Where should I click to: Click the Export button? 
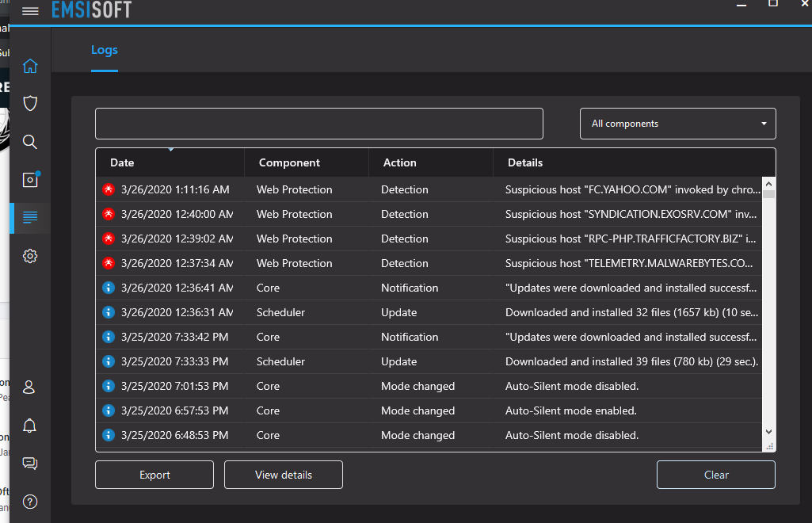tap(154, 475)
